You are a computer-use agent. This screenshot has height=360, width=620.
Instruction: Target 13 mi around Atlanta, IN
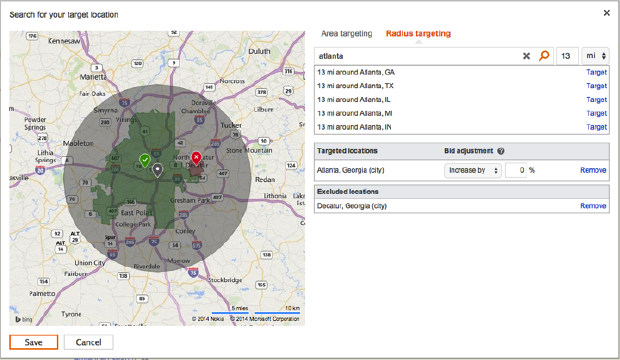click(x=596, y=127)
